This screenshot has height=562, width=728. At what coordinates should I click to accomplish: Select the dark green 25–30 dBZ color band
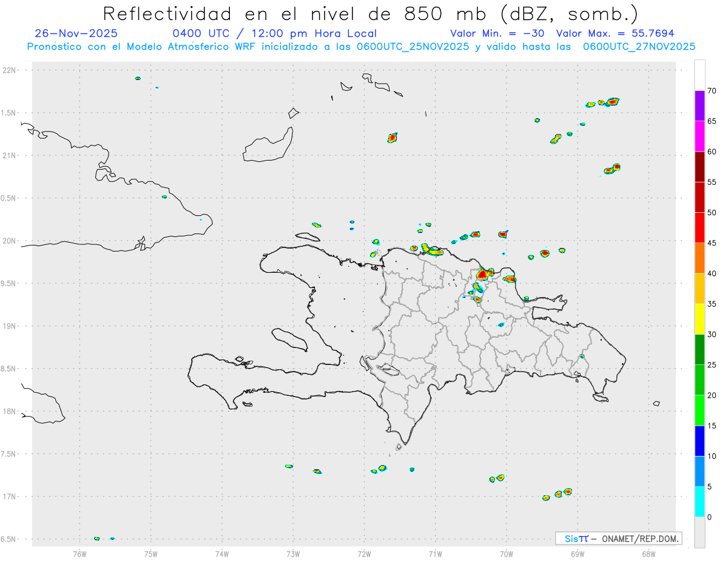(x=699, y=349)
